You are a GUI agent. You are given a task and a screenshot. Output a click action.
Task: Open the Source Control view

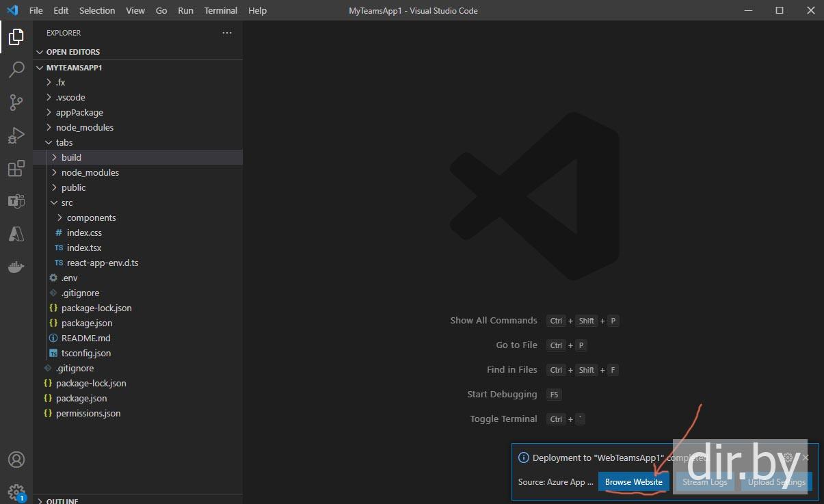coord(16,103)
